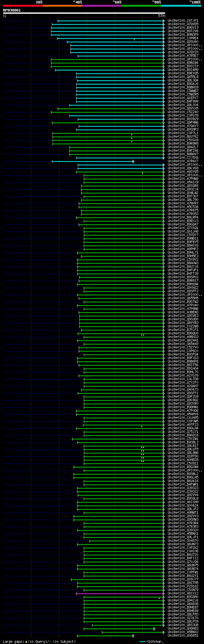Image resolution: width=204 pixels, height=644 pixels.
Task: Click the short cyan alignment bar of A7R4X7
Action: pyautogui.click(x=92, y=161)
